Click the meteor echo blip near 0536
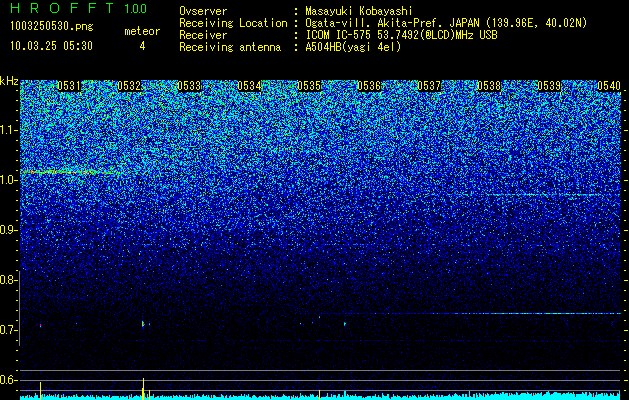 pos(345,323)
